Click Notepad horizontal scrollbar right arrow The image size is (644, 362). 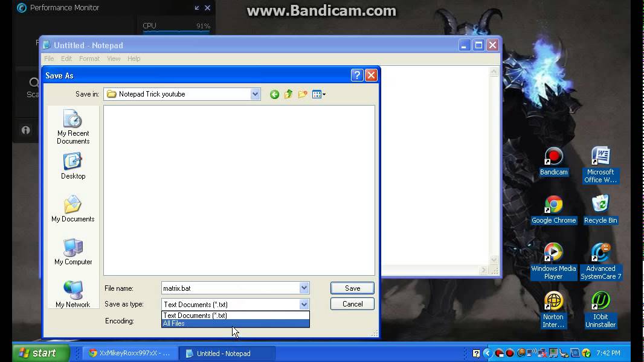483,270
